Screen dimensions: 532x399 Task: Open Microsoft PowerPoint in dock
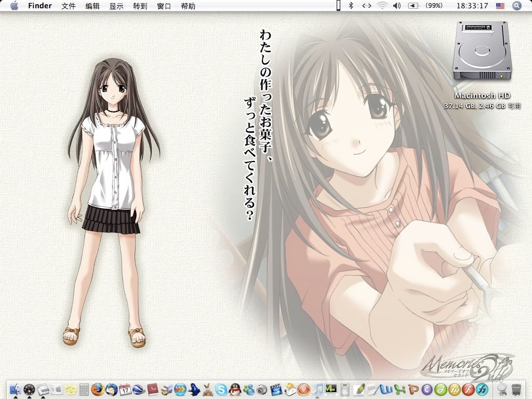pos(414,390)
